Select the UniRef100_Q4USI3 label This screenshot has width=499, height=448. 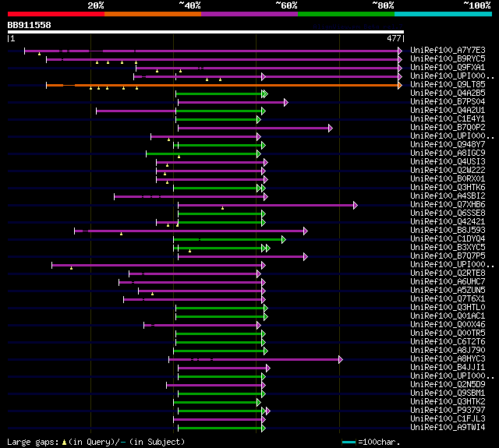448,162
